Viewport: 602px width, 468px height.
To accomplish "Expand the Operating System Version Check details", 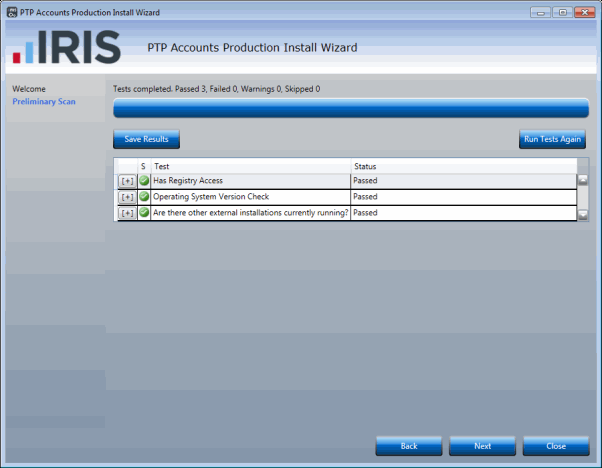I will [x=127, y=197].
